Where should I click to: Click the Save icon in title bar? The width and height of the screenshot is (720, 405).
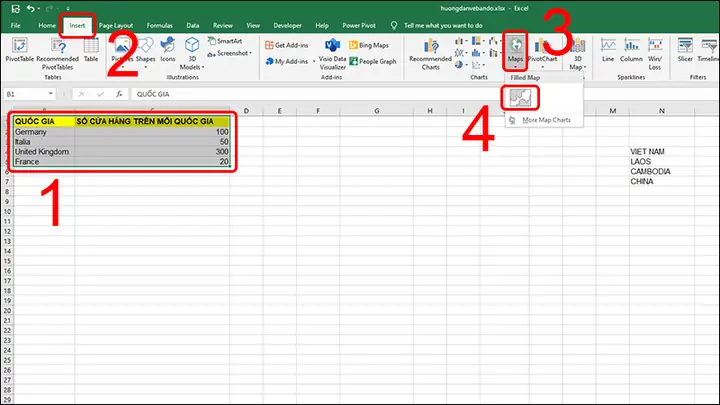click(15, 8)
